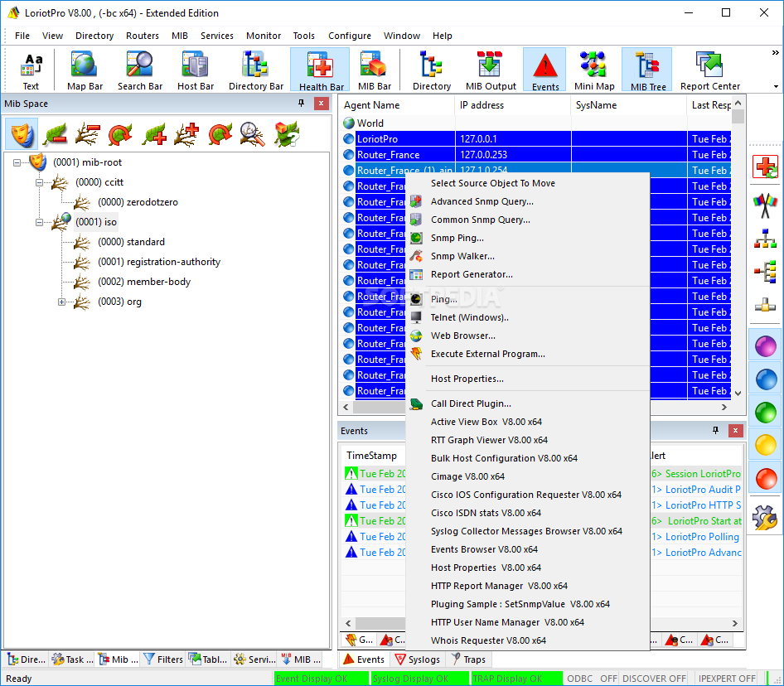Viewport: 784px width, 686px height.
Task: Click the branch with red minus icon
Action: click(x=88, y=134)
